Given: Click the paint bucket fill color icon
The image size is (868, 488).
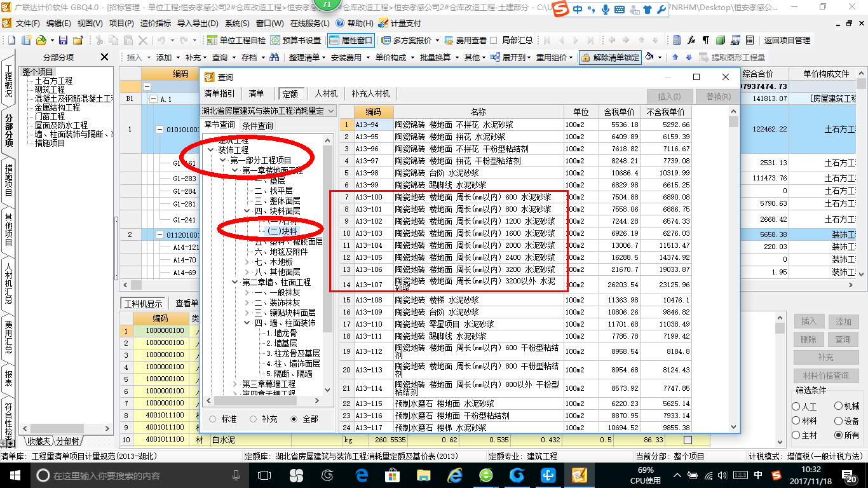Looking at the screenshot, I should [x=649, y=57].
